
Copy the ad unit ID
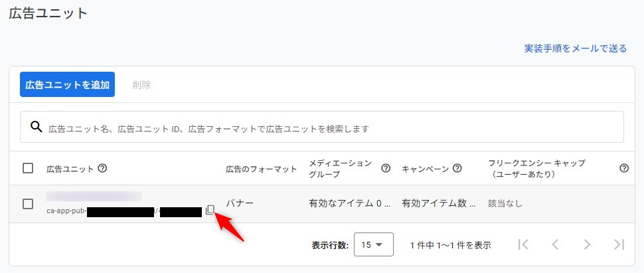(210, 211)
